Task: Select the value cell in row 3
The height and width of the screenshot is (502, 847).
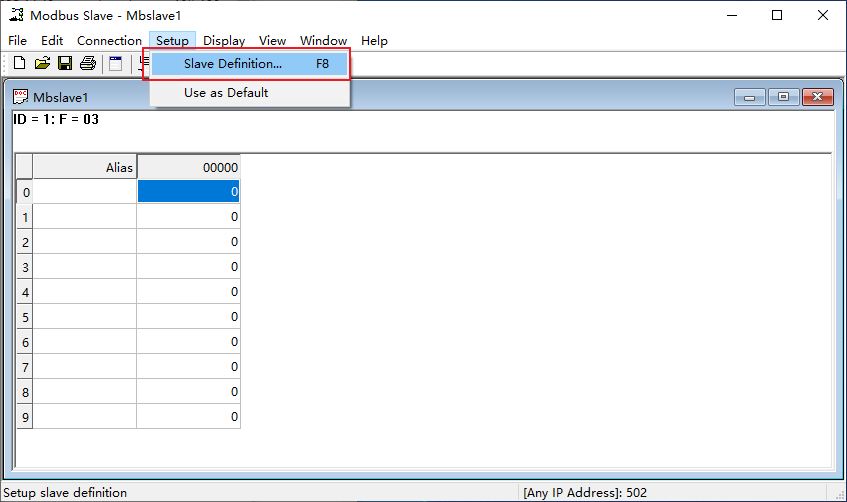Action: [x=189, y=266]
